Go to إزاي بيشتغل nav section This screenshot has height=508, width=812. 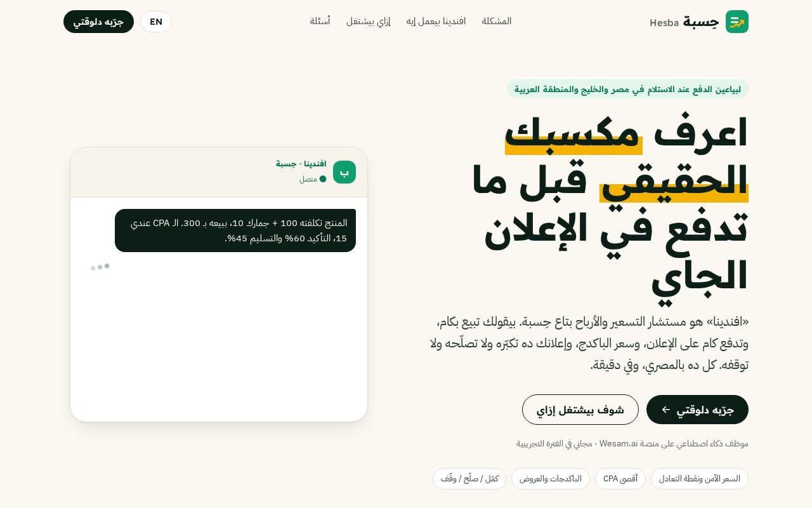click(368, 21)
